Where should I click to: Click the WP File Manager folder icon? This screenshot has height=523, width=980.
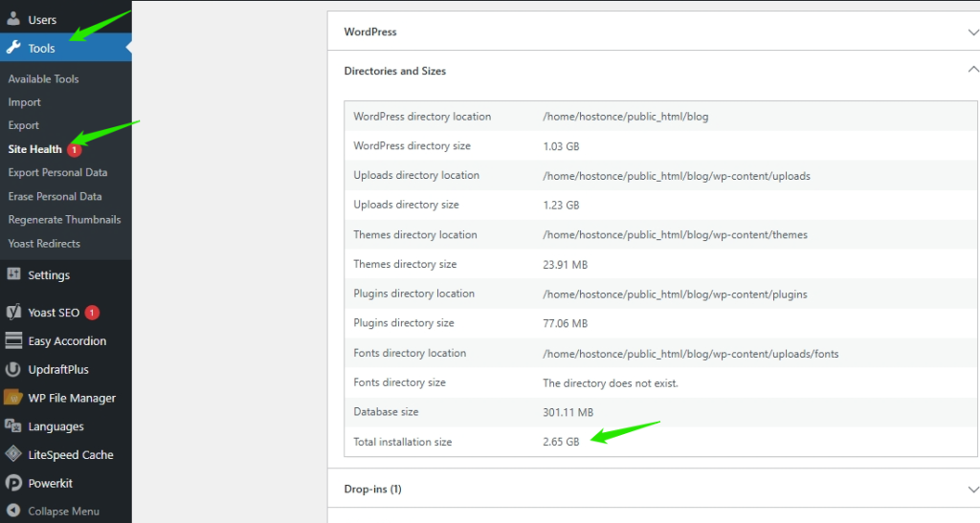click(13, 397)
